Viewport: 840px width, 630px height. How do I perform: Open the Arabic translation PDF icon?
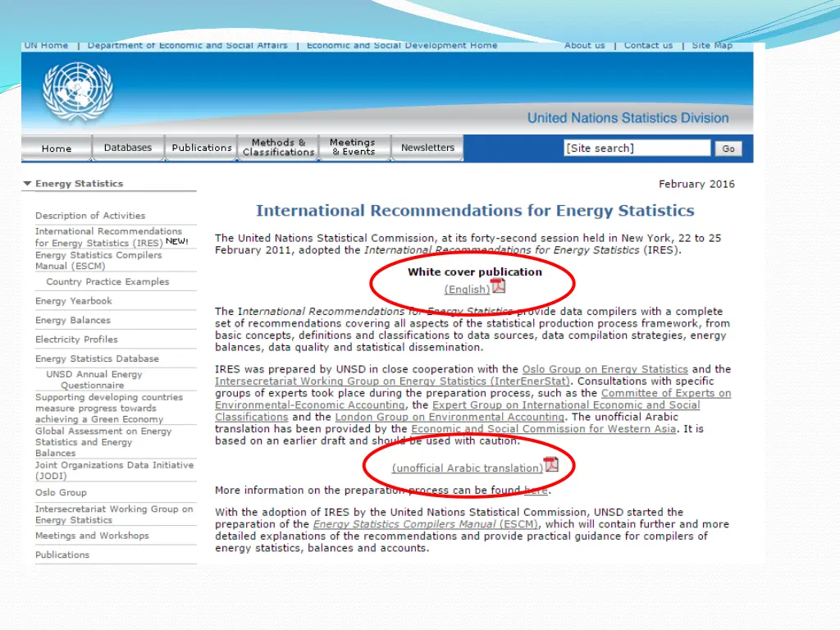tap(550, 464)
